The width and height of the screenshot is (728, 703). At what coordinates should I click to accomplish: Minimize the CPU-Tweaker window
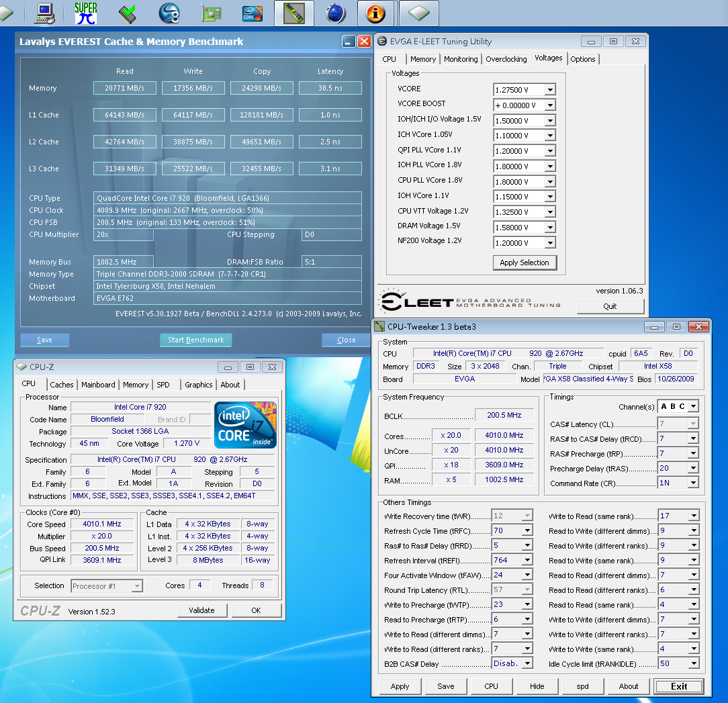[654, 327]
